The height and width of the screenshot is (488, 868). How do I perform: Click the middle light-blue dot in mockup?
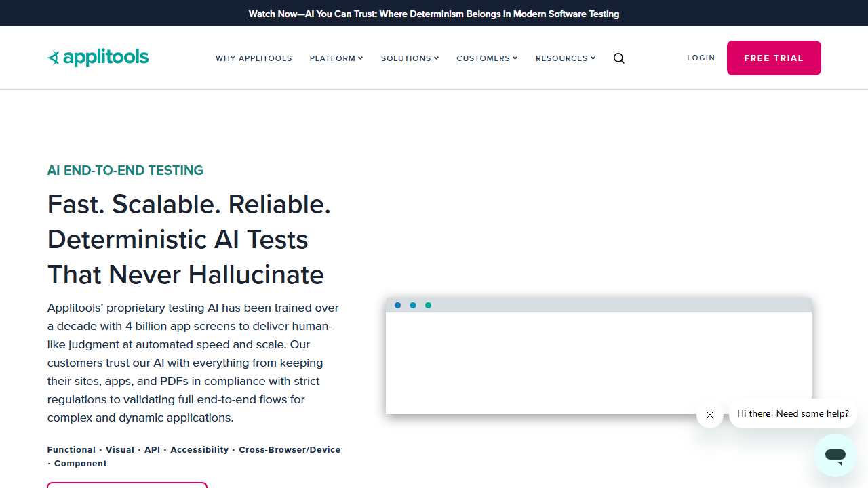click(x=412, y=306)
